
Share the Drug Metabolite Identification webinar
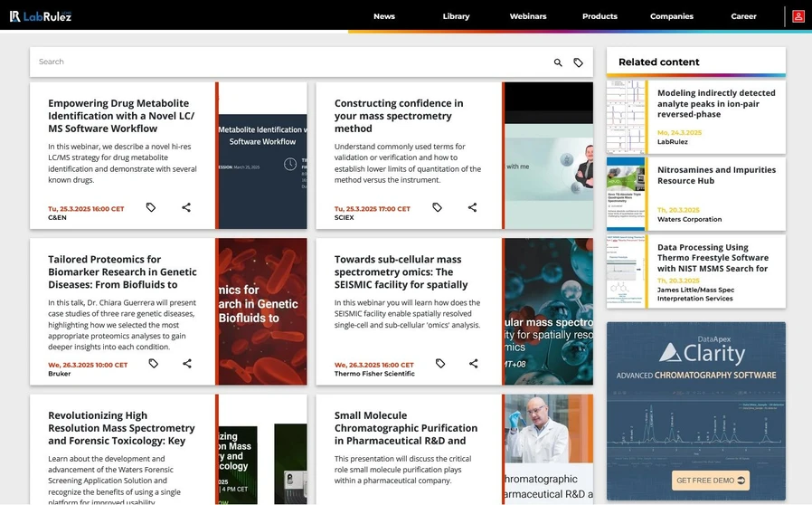(x=186, y=207)
